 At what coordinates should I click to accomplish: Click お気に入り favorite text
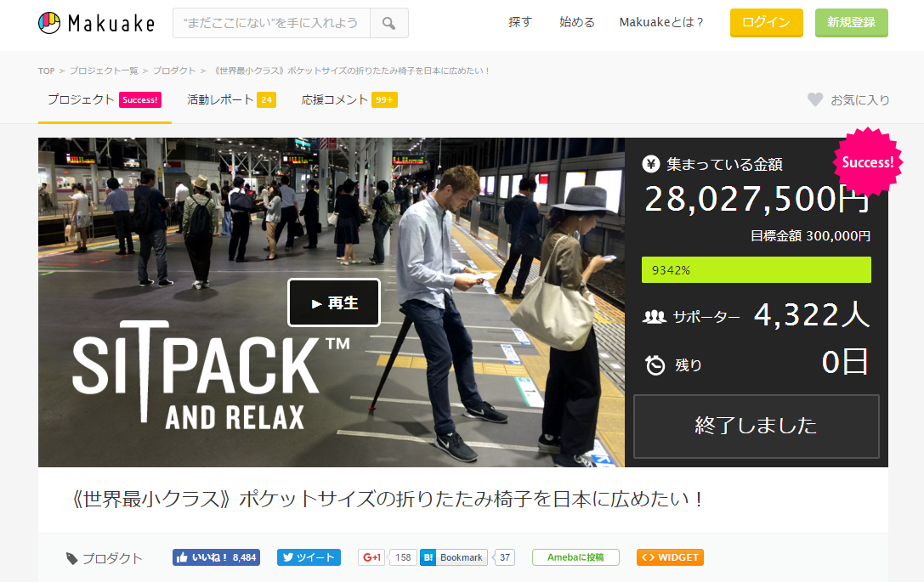coord(859,100)
